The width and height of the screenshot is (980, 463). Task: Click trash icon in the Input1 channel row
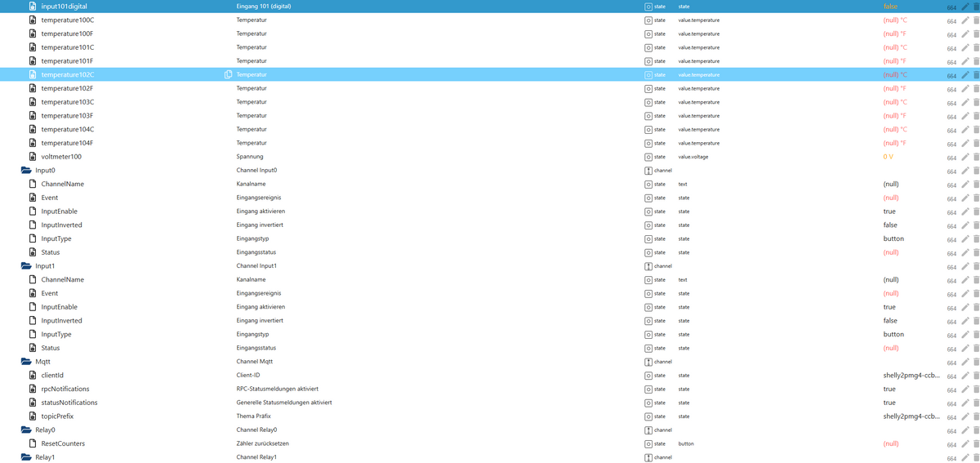click(976, 266)
